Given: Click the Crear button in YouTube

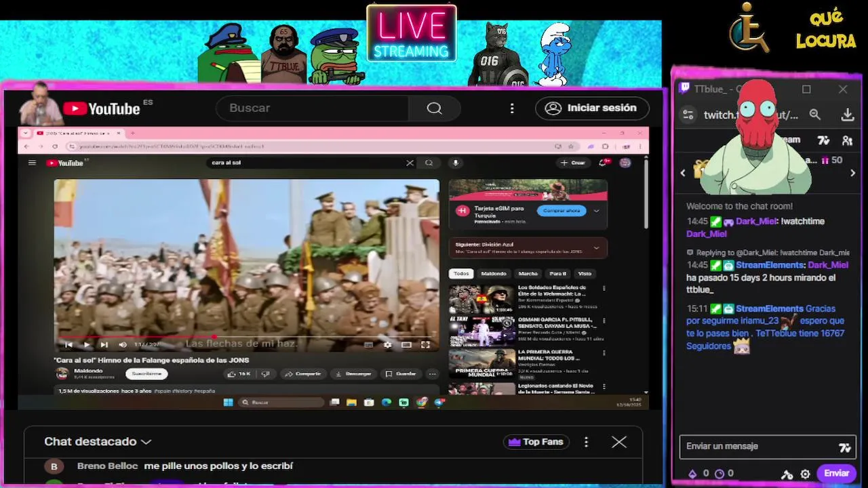Looking at the screenshot, I should point(573,163).
